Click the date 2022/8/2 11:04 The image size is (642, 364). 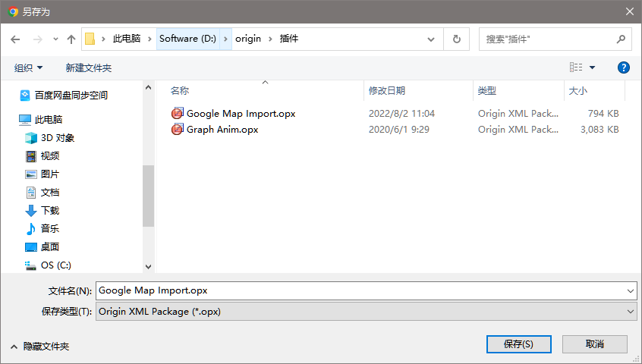tap(401, 114)
